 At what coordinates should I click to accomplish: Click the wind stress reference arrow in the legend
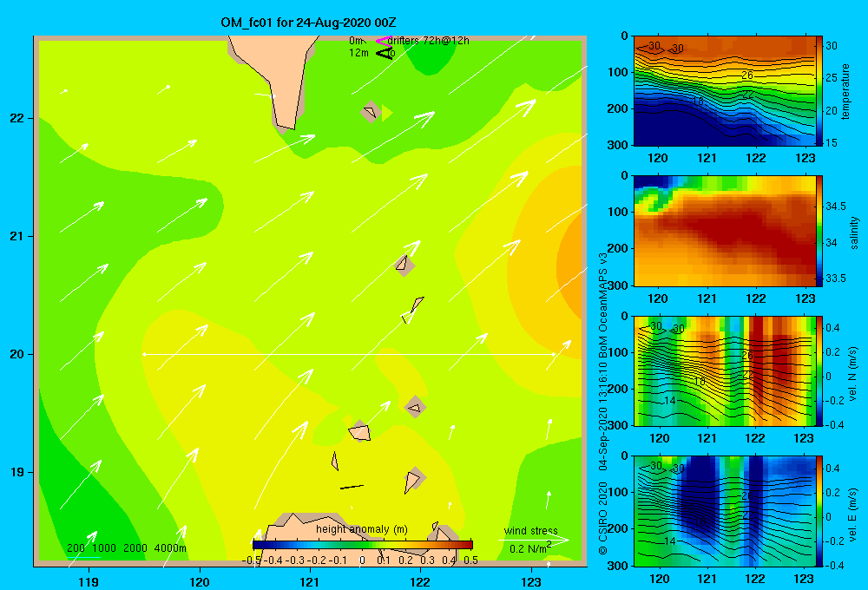tap(533, 540)
